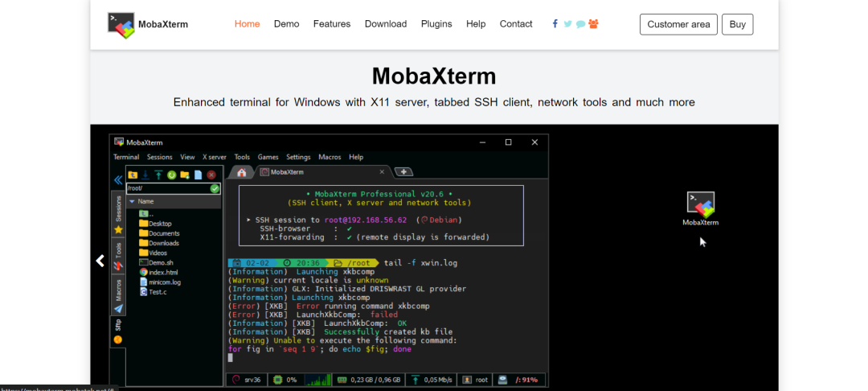
Task: Open the Macros menu in menu bar
Action: click(x=330, y=158)
